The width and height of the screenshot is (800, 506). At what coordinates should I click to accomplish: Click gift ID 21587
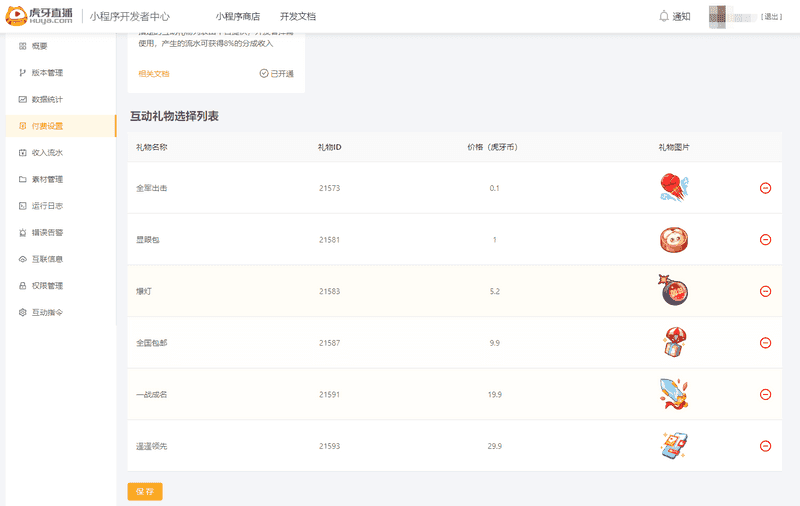[x=330, y=343]
